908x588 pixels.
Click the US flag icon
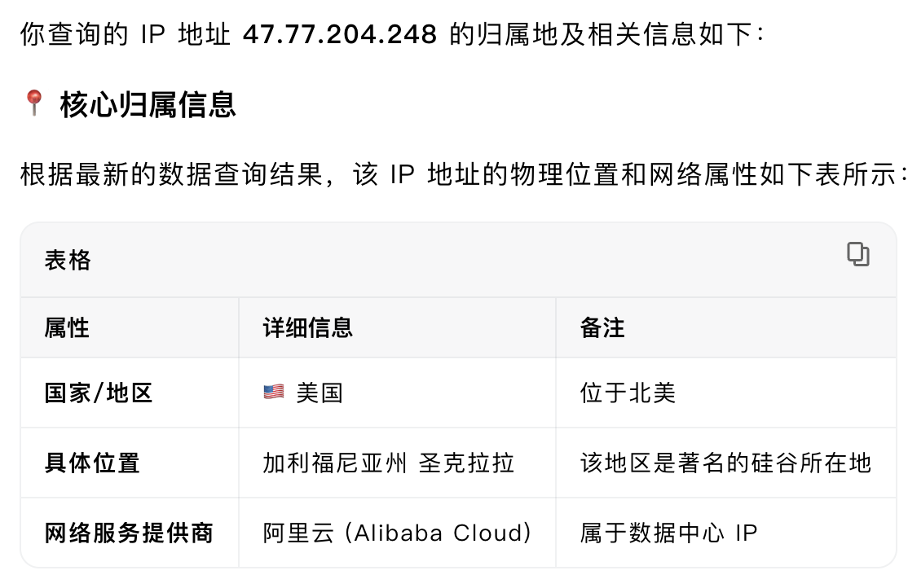[274, 393]
